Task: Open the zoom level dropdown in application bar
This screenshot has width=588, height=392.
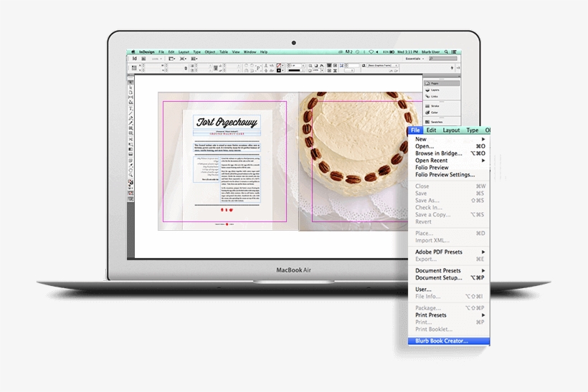Action: coord(157,59)
